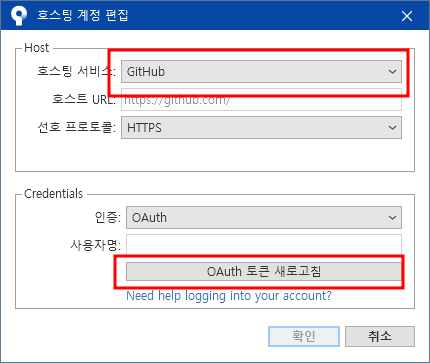Click the Host group label
This screenshot has height=363, width=430.
37,48
